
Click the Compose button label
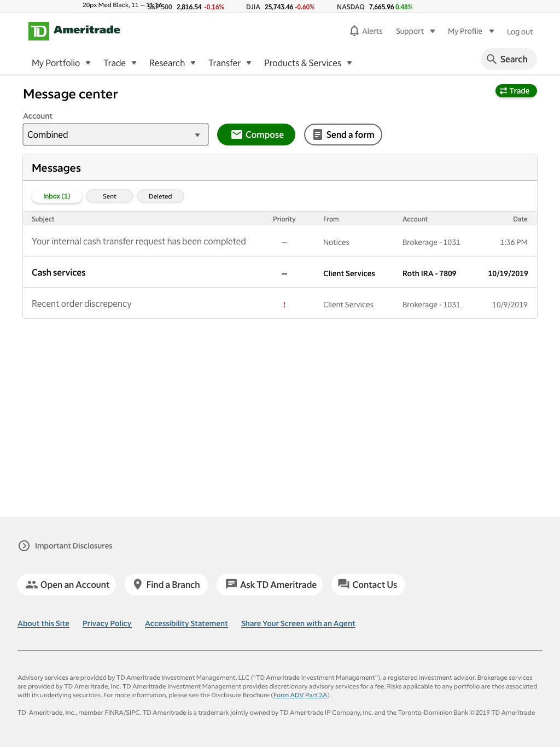tap(265, 135)
